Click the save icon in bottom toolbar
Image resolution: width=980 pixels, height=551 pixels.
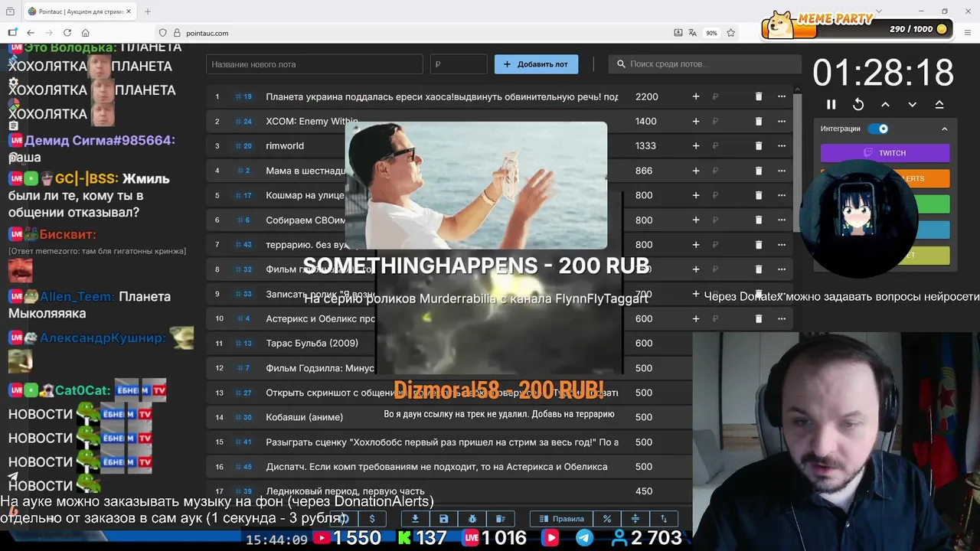coord(443,518)
